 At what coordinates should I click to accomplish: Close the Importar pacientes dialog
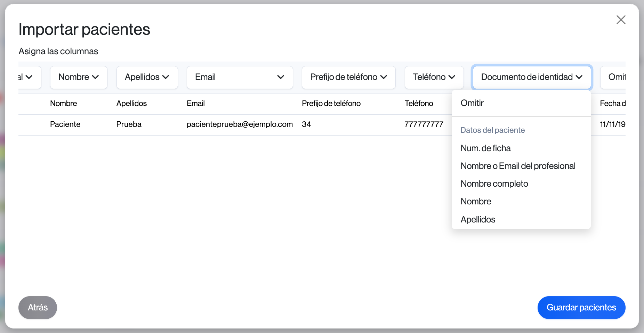coord(621,20)
